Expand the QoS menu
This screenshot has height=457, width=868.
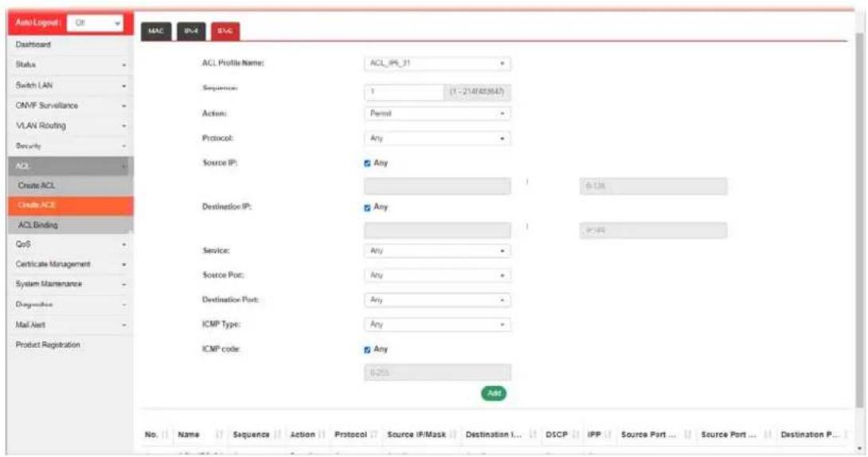pyautogui.click(x=70, y=244)
